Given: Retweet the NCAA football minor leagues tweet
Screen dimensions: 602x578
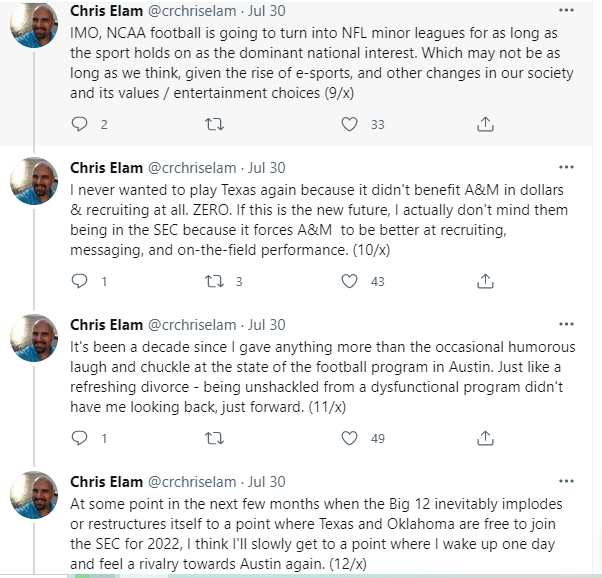Looking at the screenshot, I should (x=213, y=125).
